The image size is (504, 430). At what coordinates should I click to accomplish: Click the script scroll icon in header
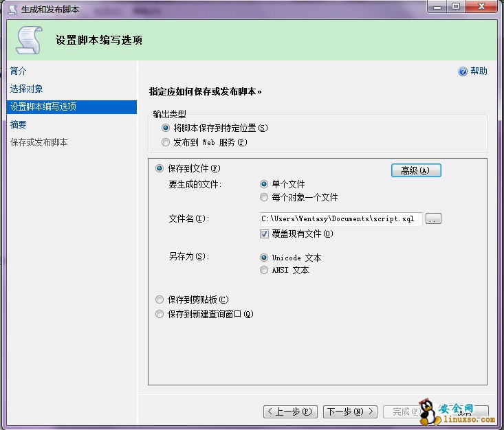click(x=29, y=41)
